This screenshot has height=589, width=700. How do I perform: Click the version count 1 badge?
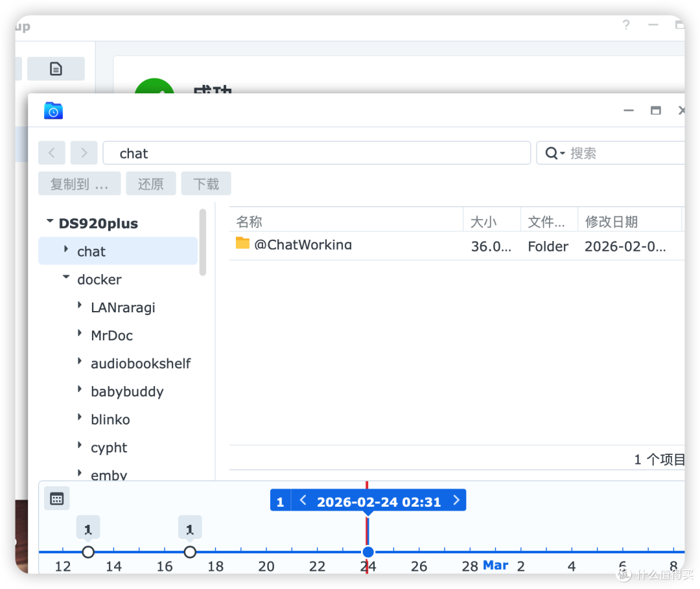pyautogui.click(x=281, y=501)
